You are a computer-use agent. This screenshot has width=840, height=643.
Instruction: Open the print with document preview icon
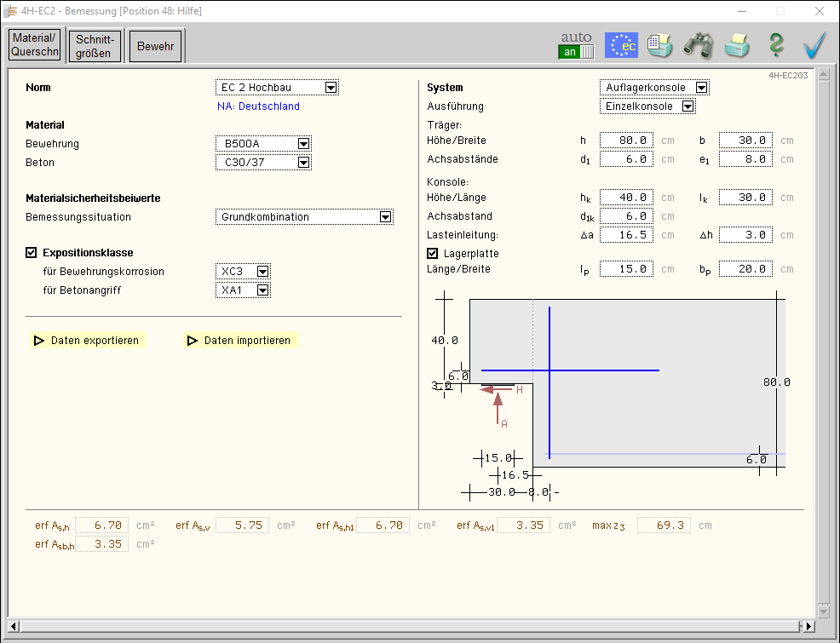coord(659,45)
